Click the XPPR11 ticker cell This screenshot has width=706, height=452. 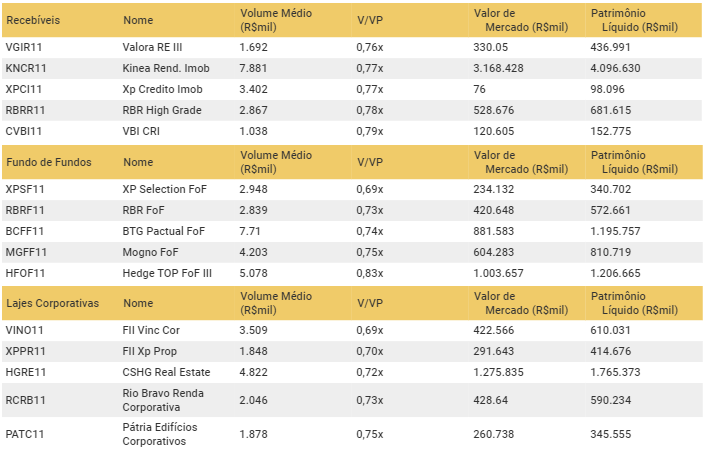25,351
